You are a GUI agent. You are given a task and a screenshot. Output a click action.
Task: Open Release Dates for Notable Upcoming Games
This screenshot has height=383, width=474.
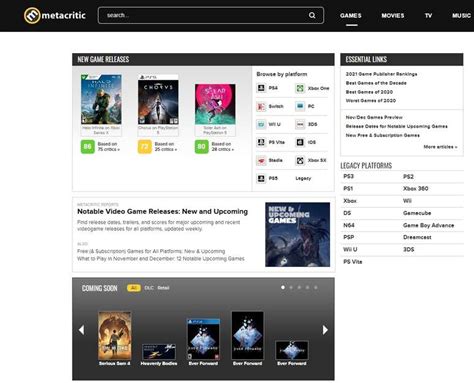click(x=397, y=126)
